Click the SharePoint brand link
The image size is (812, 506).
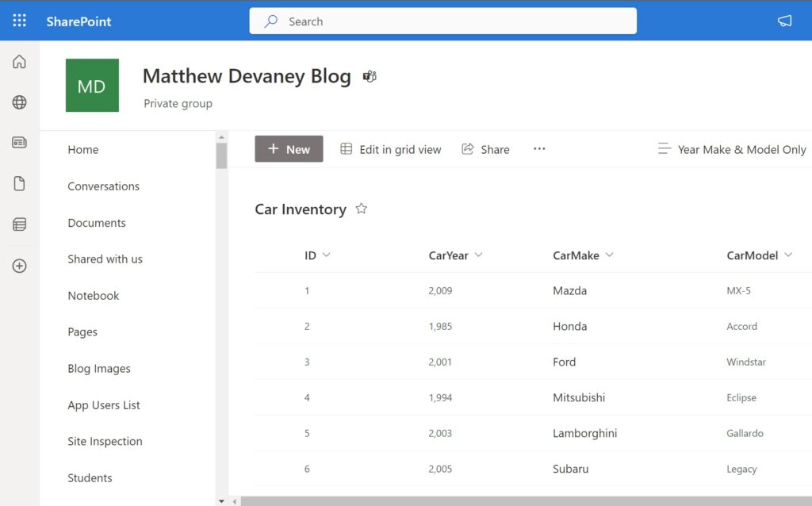[79, 21]
